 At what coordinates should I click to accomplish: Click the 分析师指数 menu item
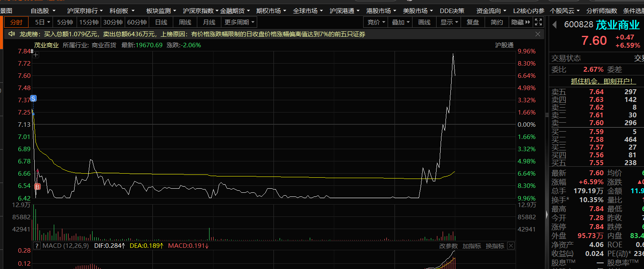(602, 11)
